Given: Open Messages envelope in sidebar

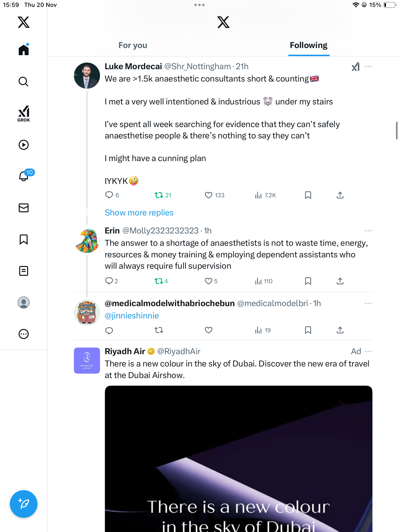Looking at the screenshot, I should pos(24,208).
